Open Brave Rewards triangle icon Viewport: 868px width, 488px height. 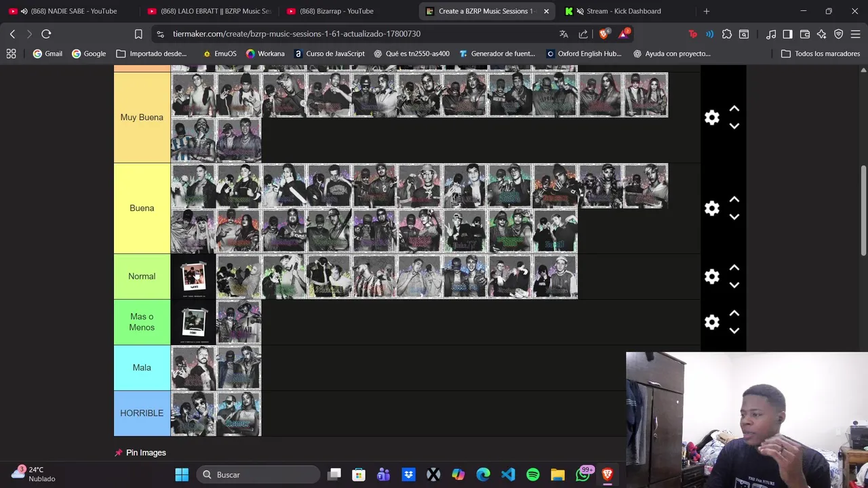click(624, 34)
